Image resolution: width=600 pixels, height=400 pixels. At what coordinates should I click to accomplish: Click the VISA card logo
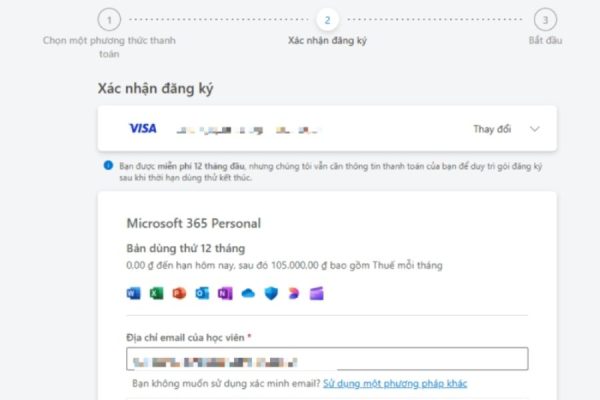coord(143,128)
